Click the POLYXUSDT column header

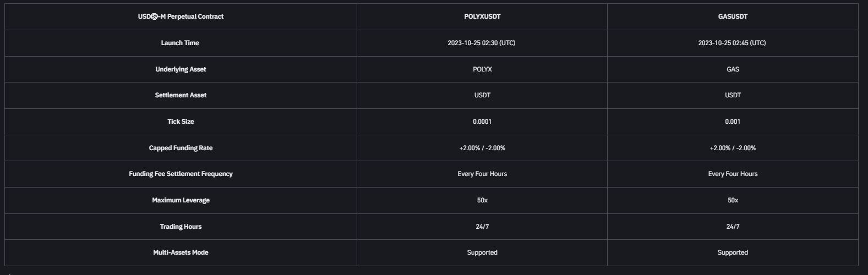(x=482, y=16)
